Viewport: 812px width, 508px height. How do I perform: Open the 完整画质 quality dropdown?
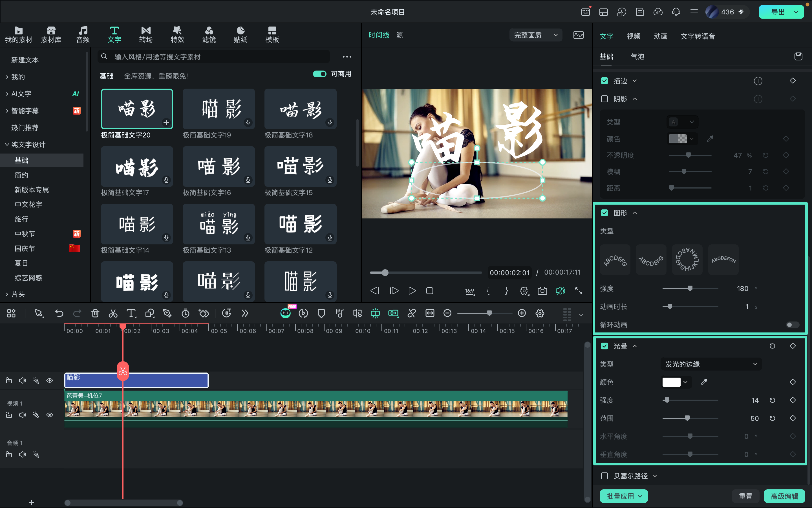click(536, 35)
